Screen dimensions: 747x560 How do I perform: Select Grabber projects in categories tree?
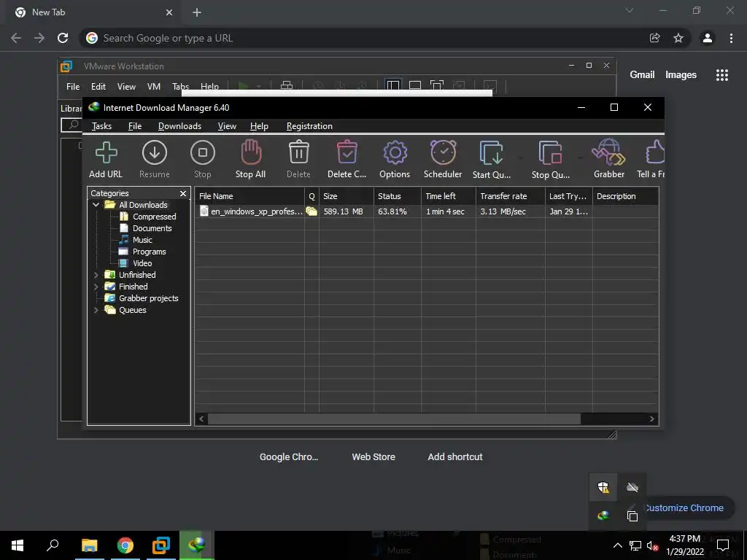(x=148, y=298)
